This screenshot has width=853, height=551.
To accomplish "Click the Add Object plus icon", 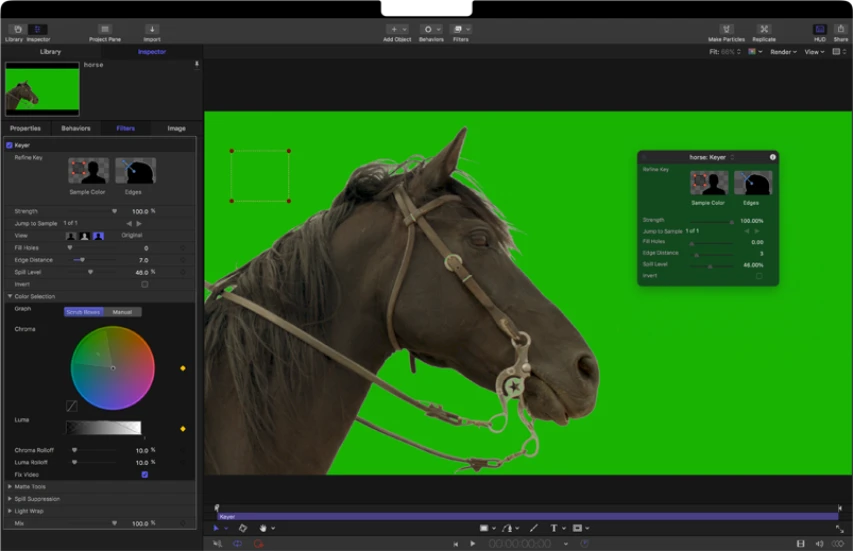I will pyautogui.click(x=394, y=29).
